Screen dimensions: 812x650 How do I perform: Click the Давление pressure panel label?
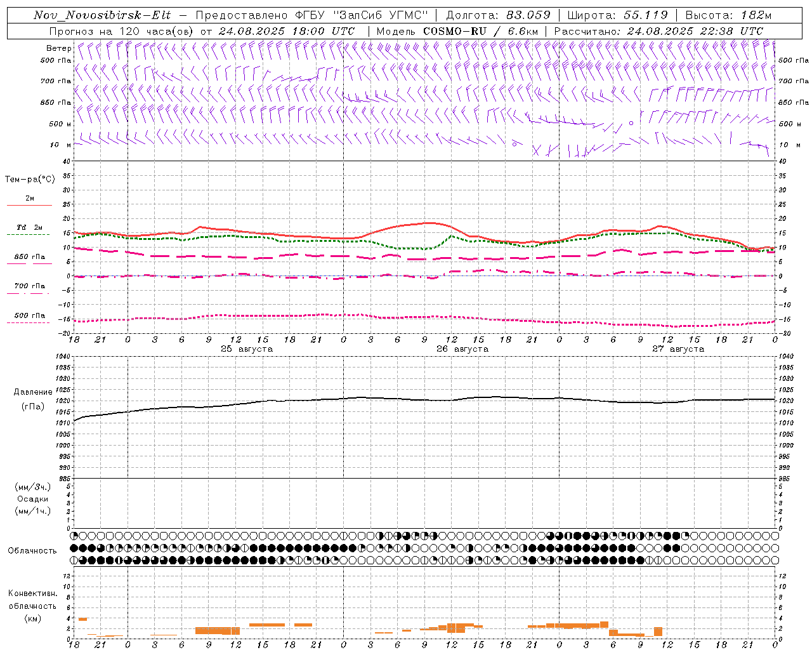click(33, 392)
